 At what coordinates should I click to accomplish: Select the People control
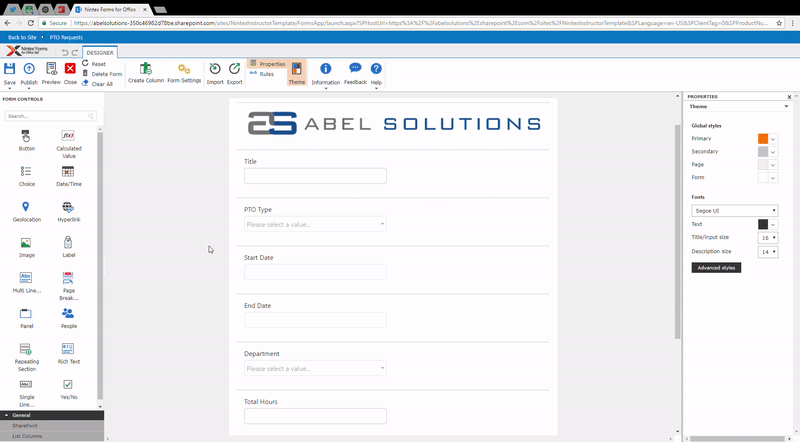68,318
